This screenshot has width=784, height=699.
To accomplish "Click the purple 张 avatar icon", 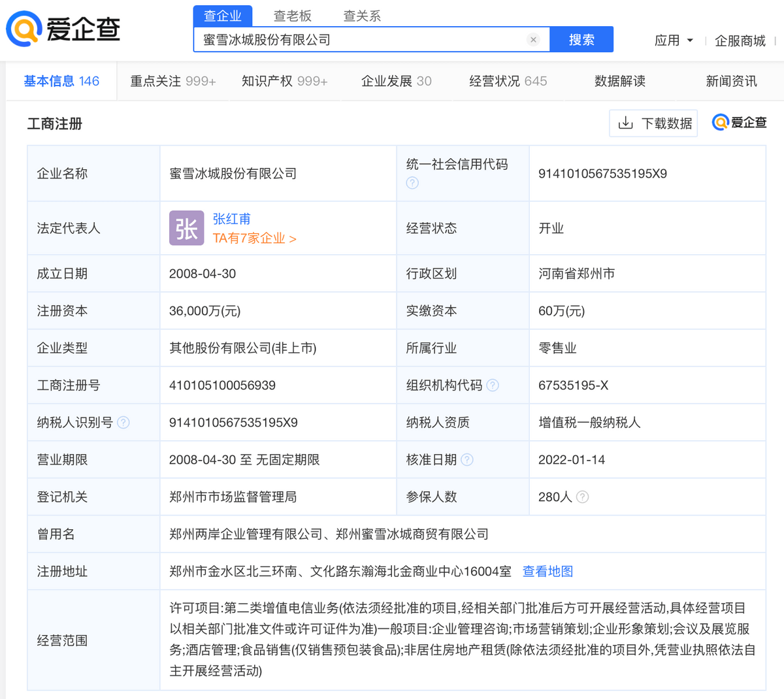I will (x=186, y=228).
